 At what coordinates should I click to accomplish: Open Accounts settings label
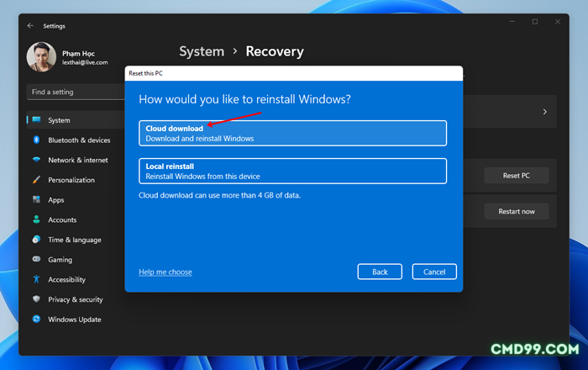[x=62, y=219]
